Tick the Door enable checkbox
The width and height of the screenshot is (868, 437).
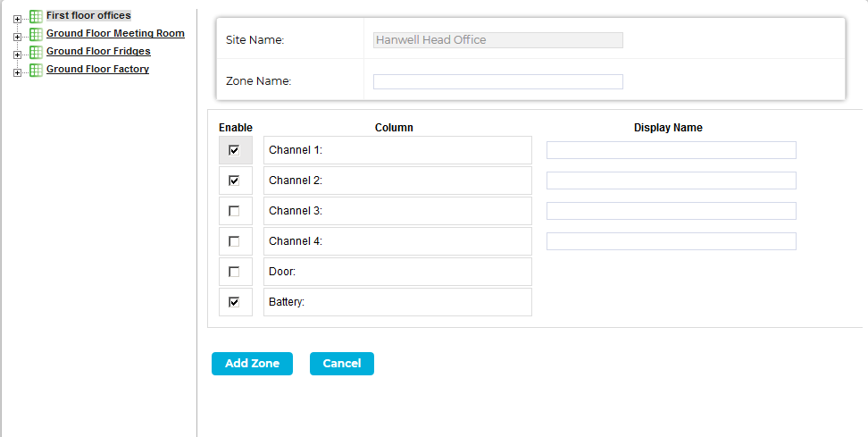(x=234, y=272)
